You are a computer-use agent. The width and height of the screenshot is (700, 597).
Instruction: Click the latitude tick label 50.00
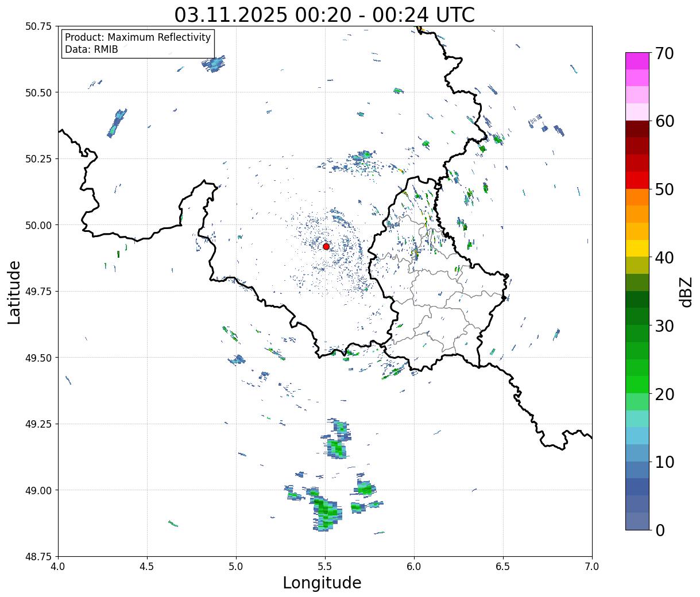38,225
